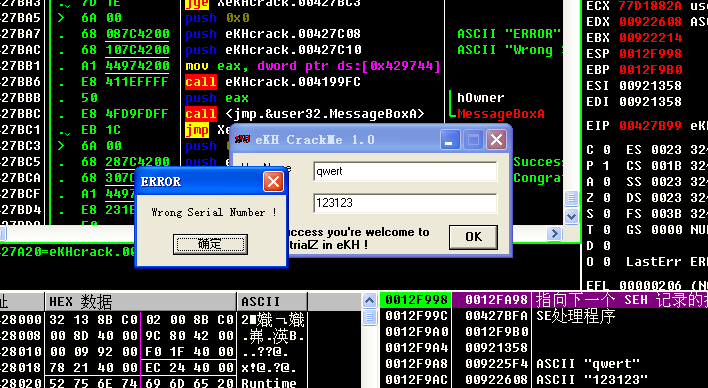The width and height of the screenshot is (708, 388).
Task: Select stack row 0012F99C SE处理程序
Action: pyautogui.click(x=544, y=316)
